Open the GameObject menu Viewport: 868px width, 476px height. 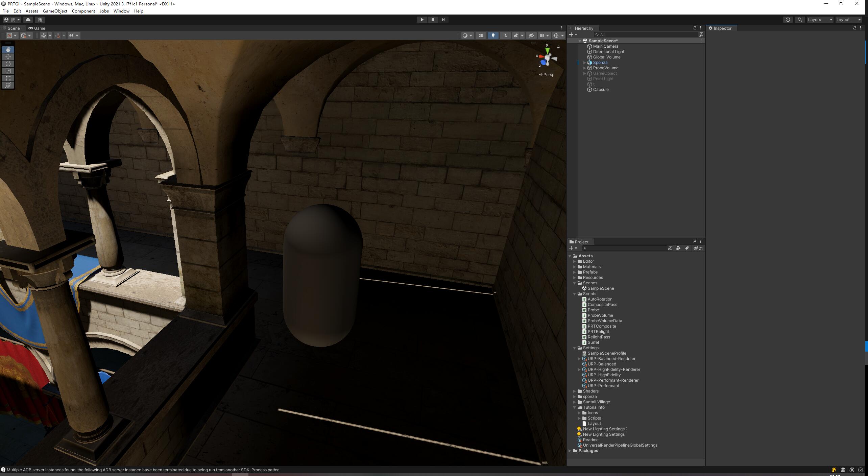pyautogui.click(x=55, y=11)
